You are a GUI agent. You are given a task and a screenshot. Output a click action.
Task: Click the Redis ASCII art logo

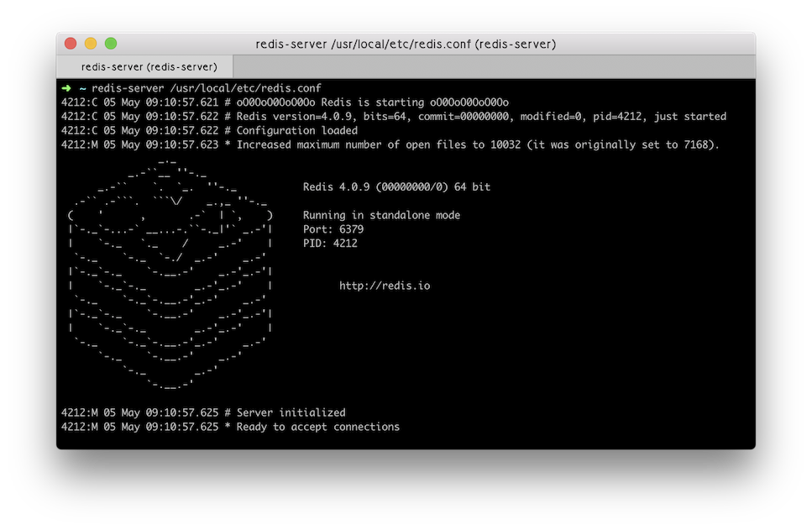[170, 275]
